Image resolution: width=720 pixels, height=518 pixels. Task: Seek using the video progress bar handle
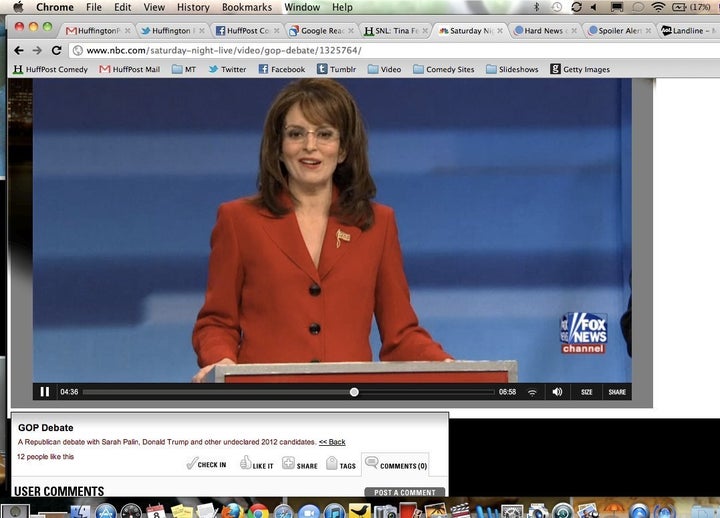[354, 392]
